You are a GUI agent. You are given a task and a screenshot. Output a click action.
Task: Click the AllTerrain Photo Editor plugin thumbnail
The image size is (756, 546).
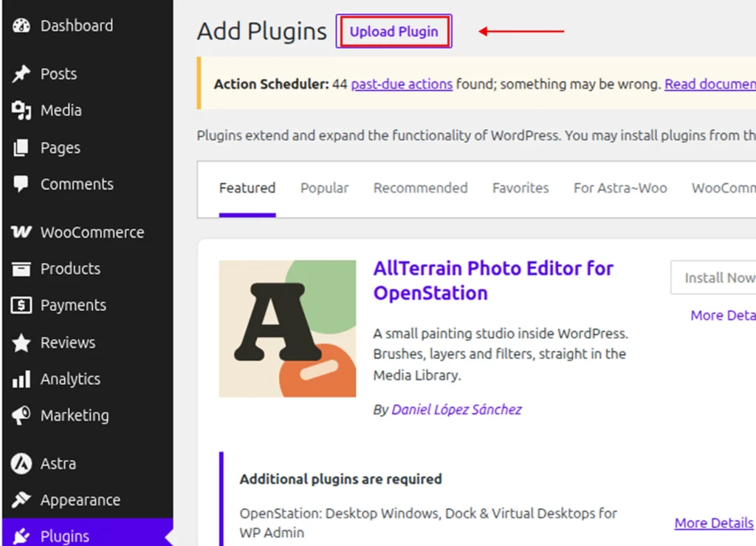pos(287,329)
